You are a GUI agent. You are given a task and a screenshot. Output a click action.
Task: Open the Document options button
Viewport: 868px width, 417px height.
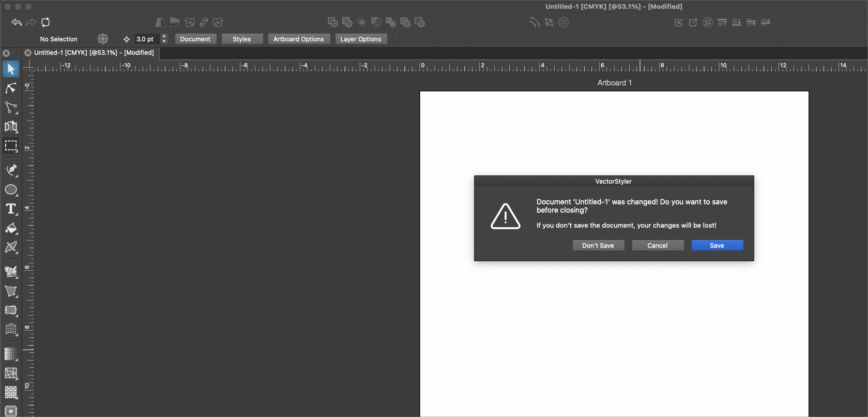coord(195,39)
